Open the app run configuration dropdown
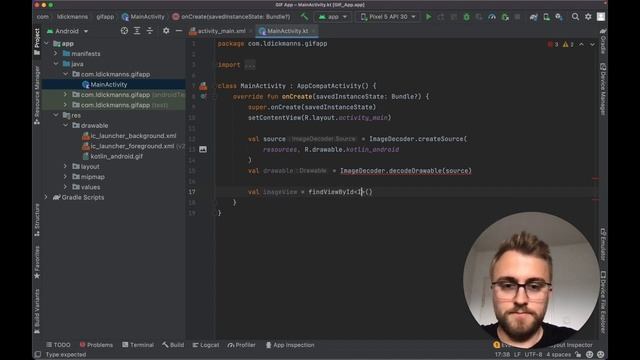Viewport: 640px width, 360px height. [333, 17]
